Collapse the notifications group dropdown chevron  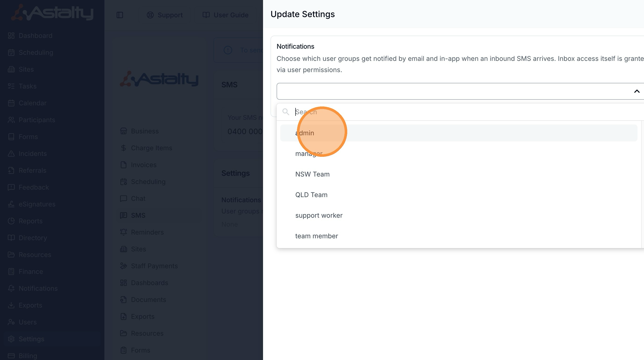637,91
